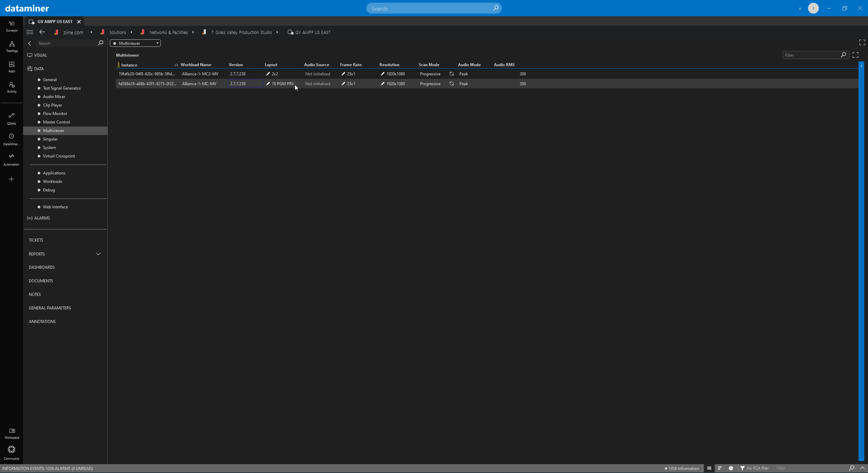This screenshot has width=868, height=473.
Task: Click the ziine.com breadcrumb link
Action: 73,32
